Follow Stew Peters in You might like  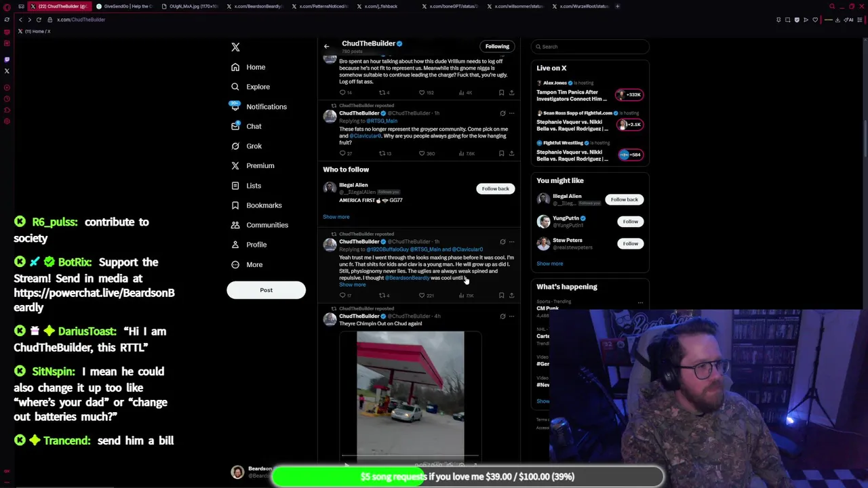(630, 243)
